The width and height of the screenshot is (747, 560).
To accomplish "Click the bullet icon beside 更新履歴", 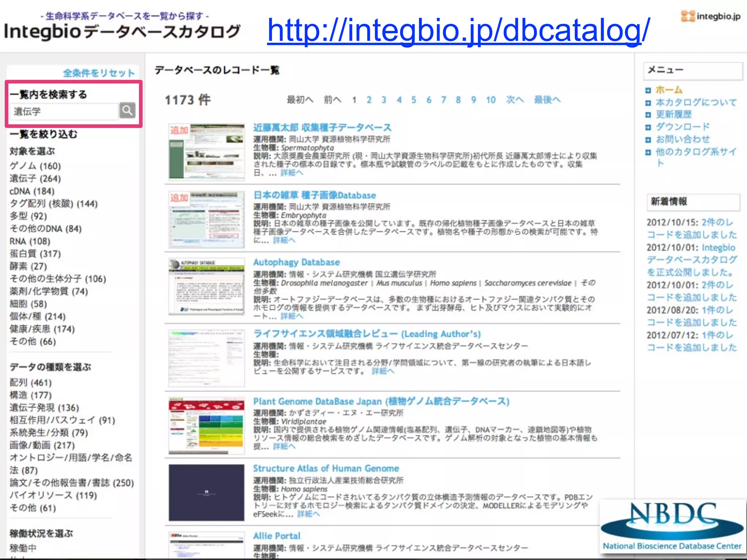I will [648, 115].
